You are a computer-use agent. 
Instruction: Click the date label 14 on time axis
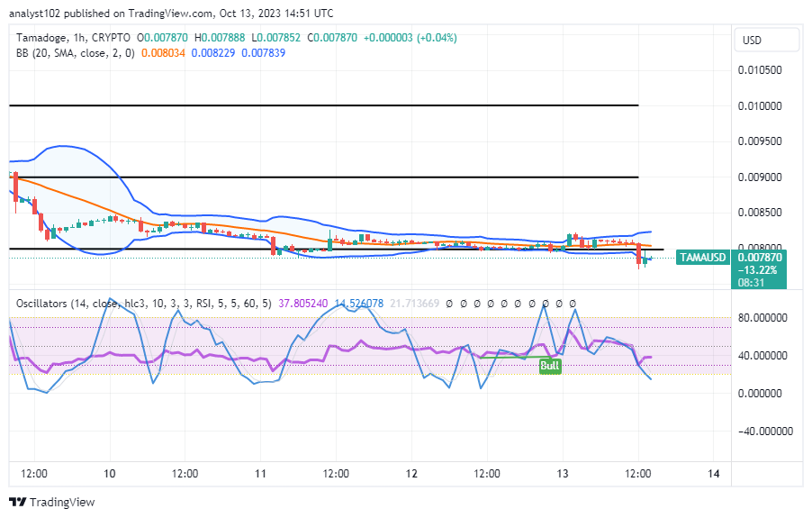[x=714, y=474]
